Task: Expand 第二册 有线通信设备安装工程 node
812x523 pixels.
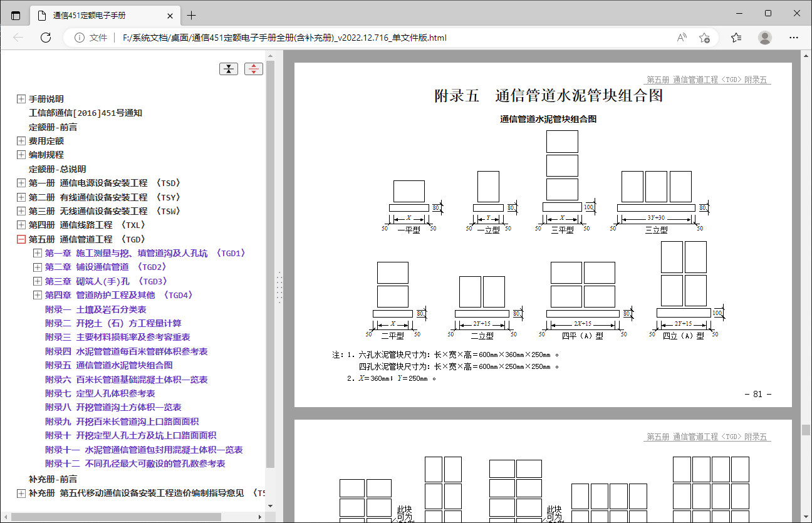Action: [21, 197]
